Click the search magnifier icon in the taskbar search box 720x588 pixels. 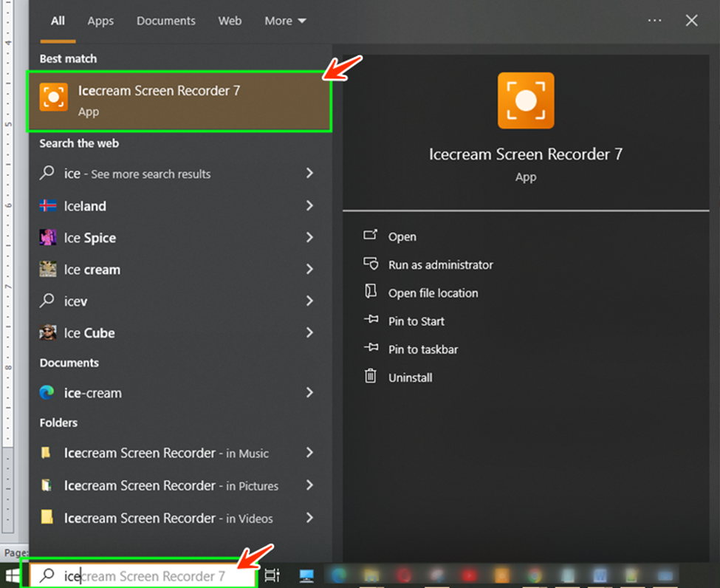click(x=47, y=575)
